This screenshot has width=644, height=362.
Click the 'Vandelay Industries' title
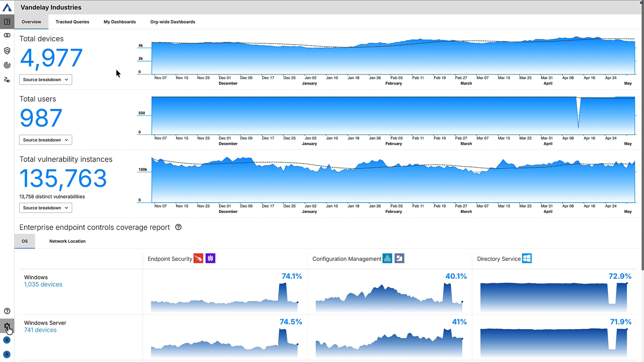(51, 7)
